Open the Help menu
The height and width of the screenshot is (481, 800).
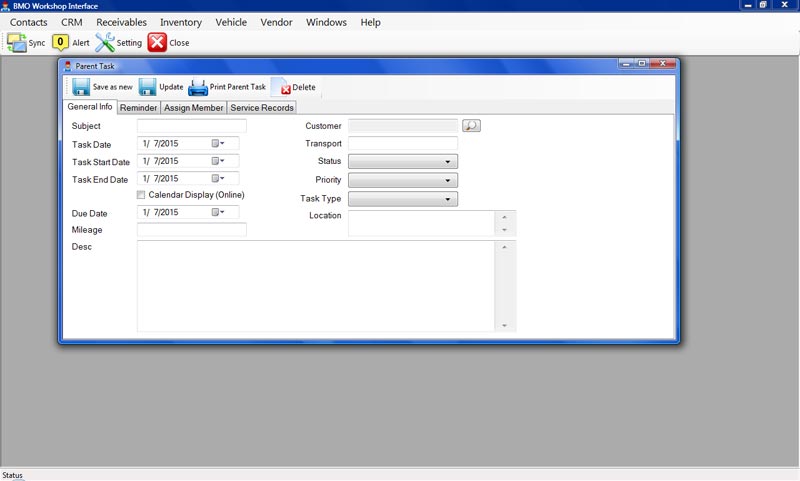tap(370, 22)
